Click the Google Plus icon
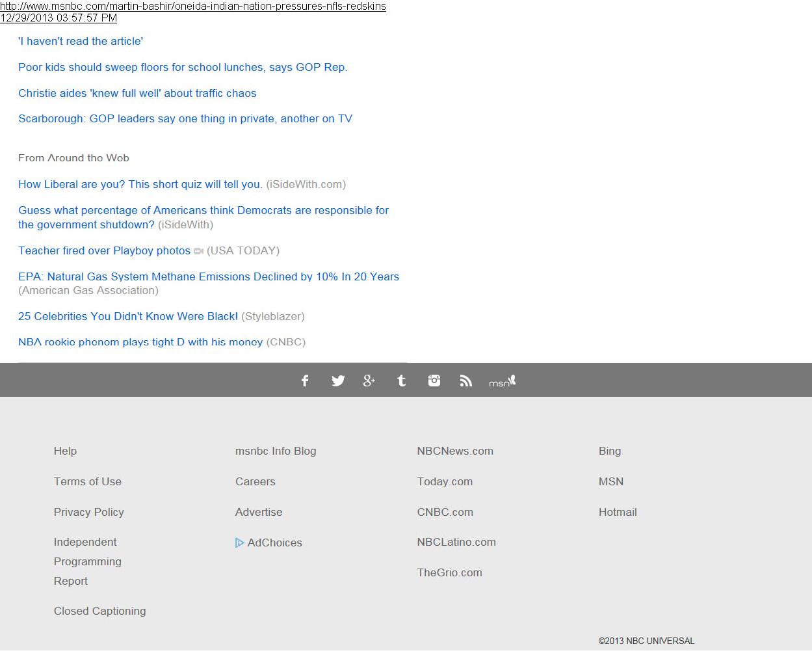 (369, 381)
